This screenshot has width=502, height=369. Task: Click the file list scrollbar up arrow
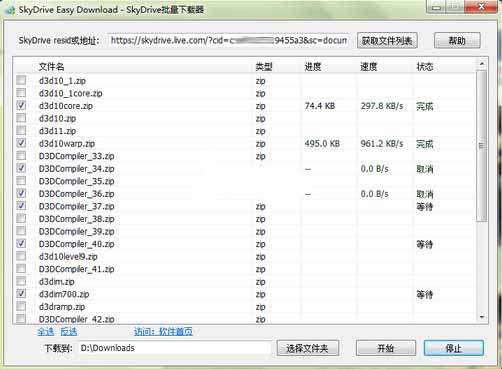[x=482, y=64]
